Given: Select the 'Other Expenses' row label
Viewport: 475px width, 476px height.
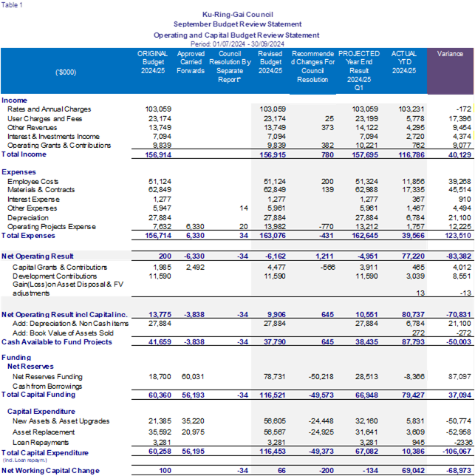Looking at the screenshot, I should [x=33, y=208].
